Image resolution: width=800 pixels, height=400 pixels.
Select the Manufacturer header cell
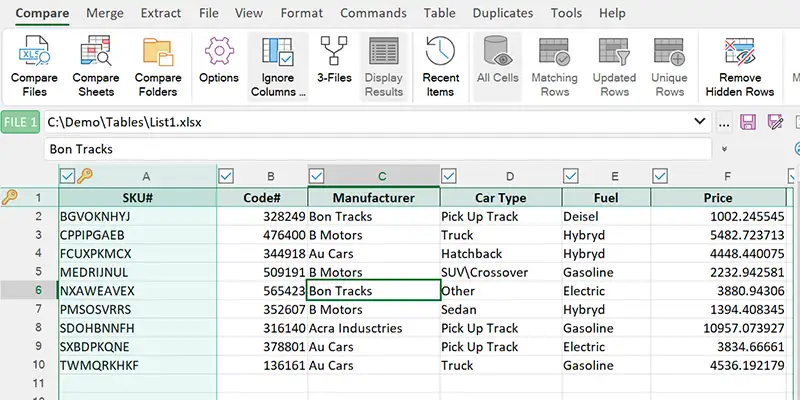coord(374,197)
